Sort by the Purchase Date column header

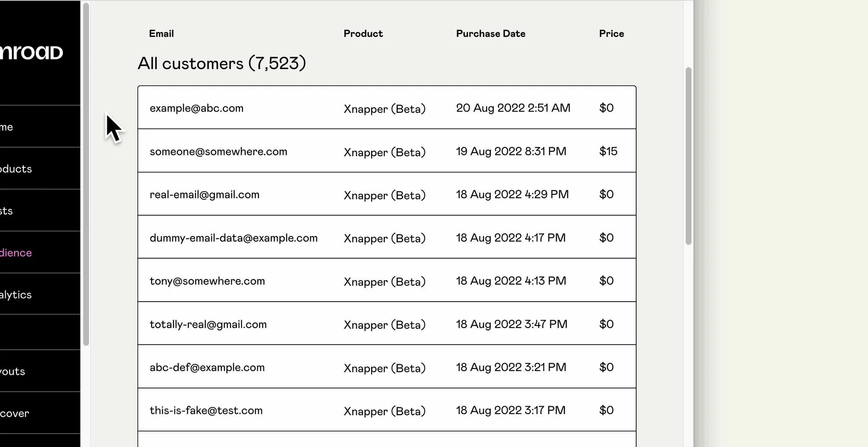(x=491, y=33)
